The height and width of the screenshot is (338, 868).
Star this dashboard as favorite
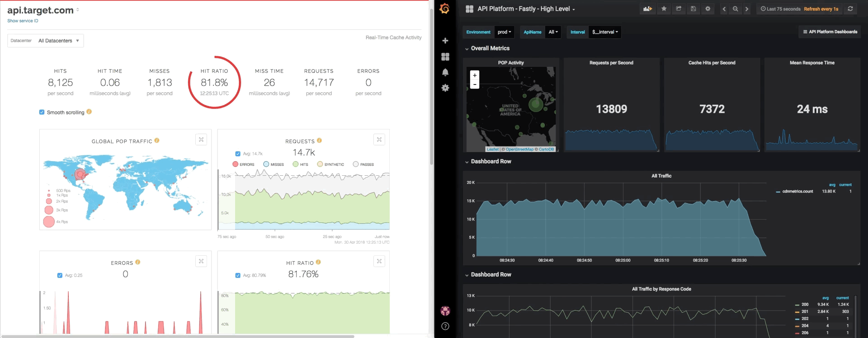coord(664,9)
